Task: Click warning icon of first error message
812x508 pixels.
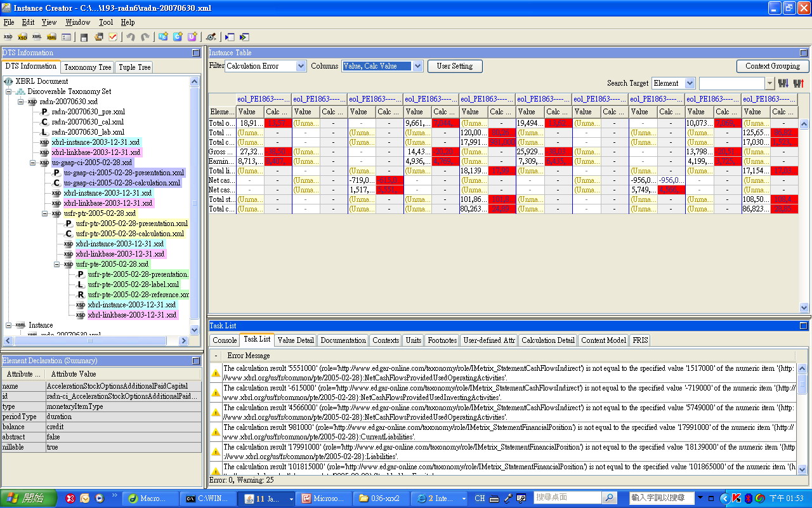Action: 216,373
